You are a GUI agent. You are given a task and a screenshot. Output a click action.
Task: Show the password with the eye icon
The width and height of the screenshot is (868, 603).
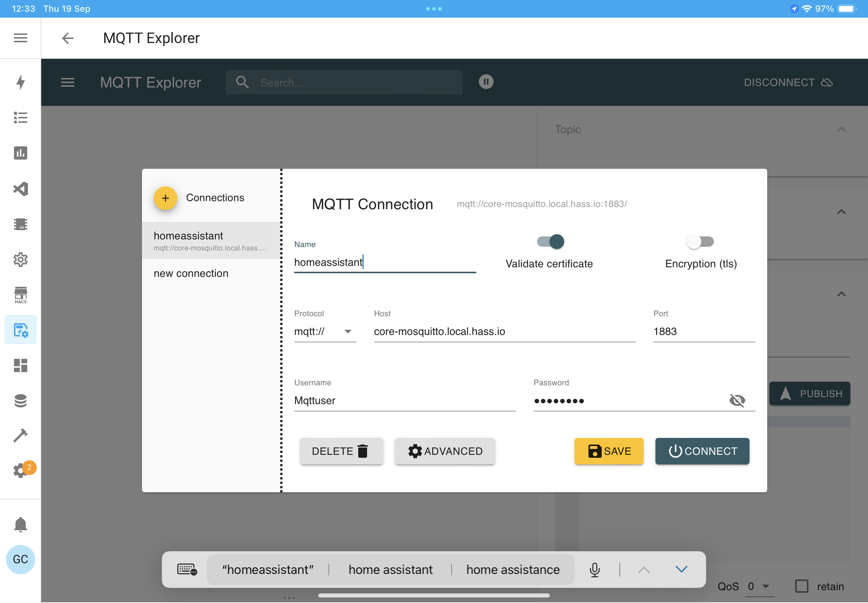click(737, 400)
